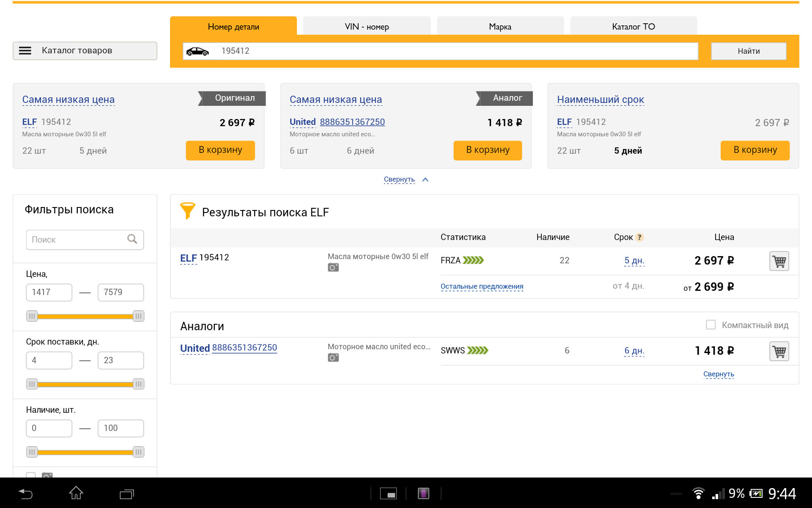
Task: Open 8886351367250 link in Аналог card
Action: click(352, 122)
